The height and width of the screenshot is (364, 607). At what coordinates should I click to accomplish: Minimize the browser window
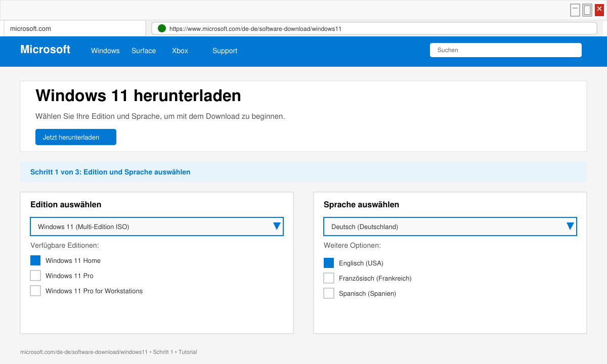tap(575, 10)
